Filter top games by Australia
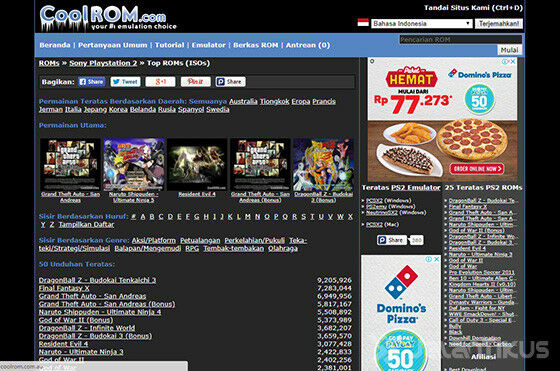The height and width of the screenshot is (371, 560). [x=243, y=101]
